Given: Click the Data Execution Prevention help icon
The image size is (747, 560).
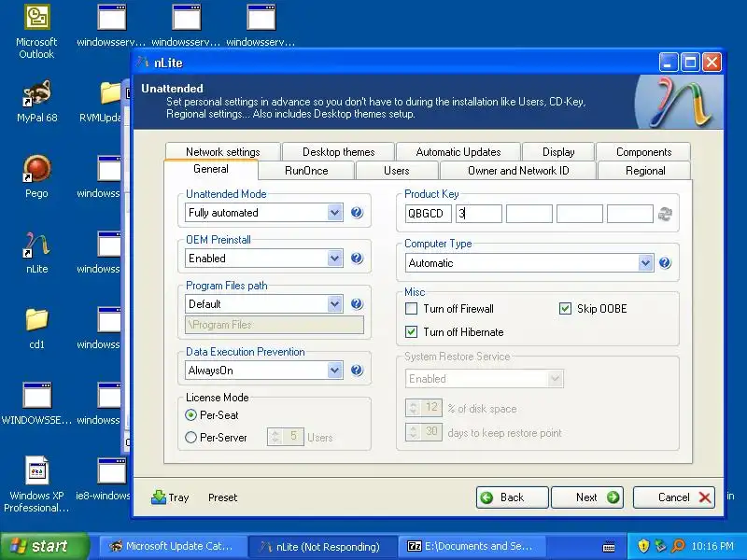Looking at the screenshot, I should (357, 370).
